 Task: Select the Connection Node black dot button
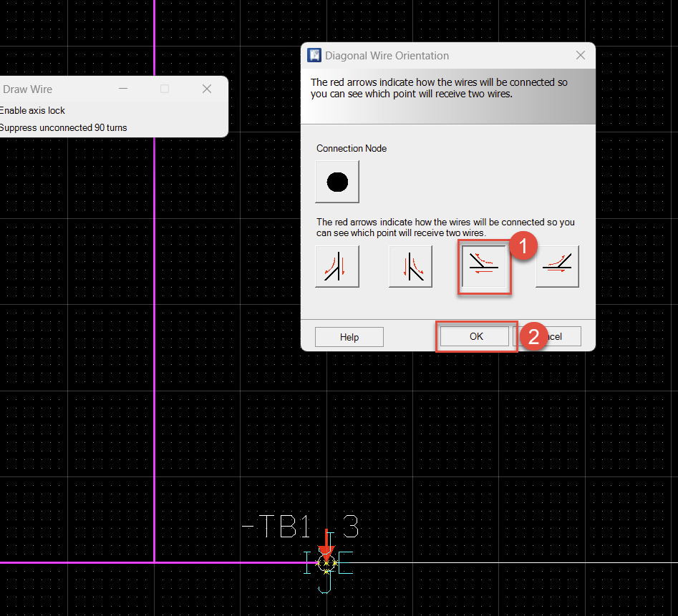coord(337,182)
